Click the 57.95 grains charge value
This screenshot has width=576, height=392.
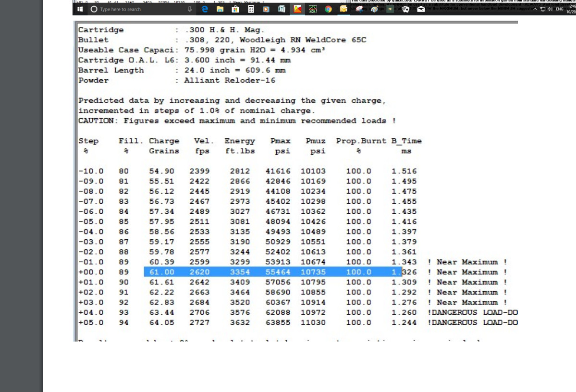tap(161, 222)
